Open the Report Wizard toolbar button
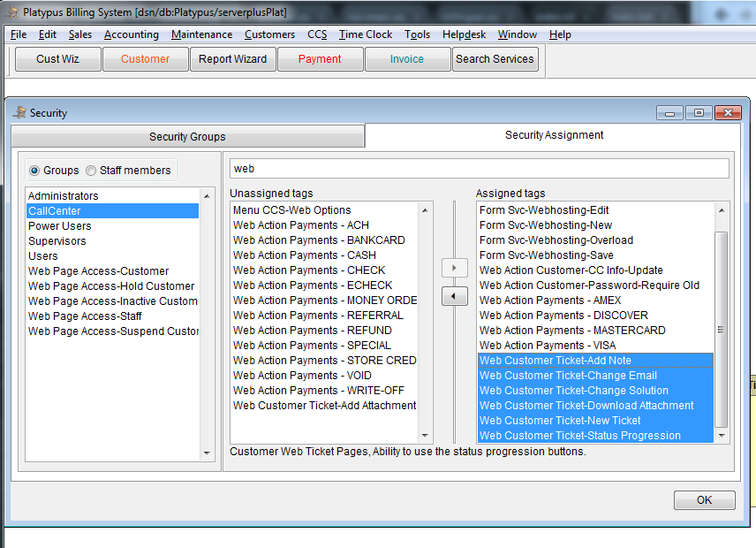756x548 pixels. pos(232,59)
